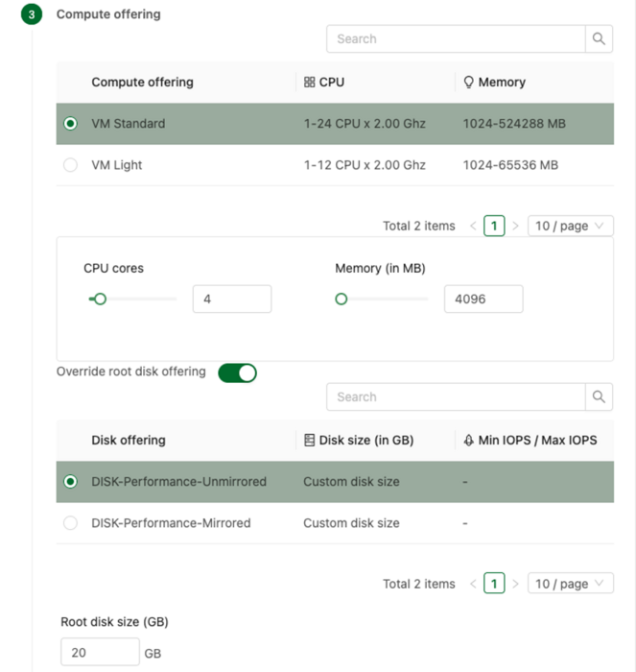Image resolution: width=636 pixels, height=672 pixels.
Task: Click the CPU cores slider handle
Action: pyautogui.click(x=100, y=300)
